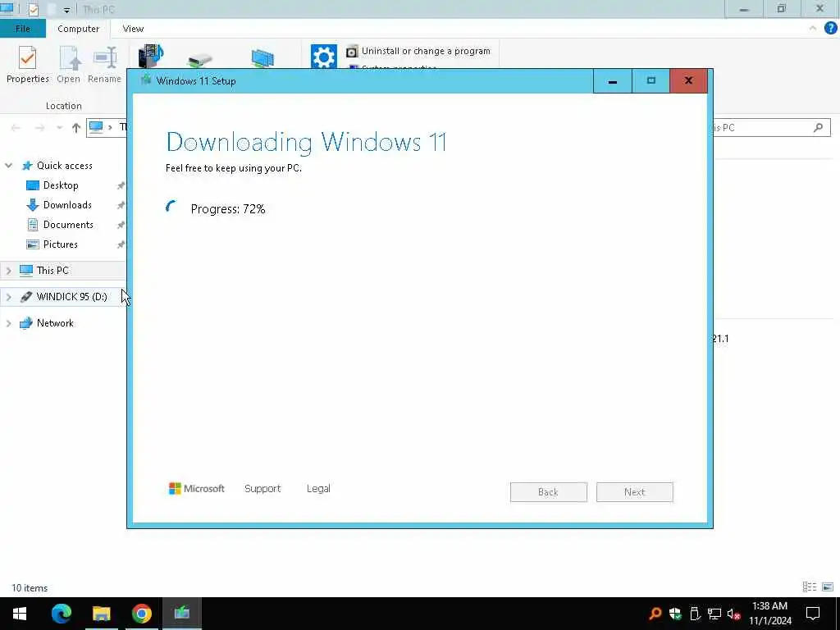Expand the WINDICK 95 (D:) drive node
The height and width of the screenshot is (630, 840).
pos(8,297)
